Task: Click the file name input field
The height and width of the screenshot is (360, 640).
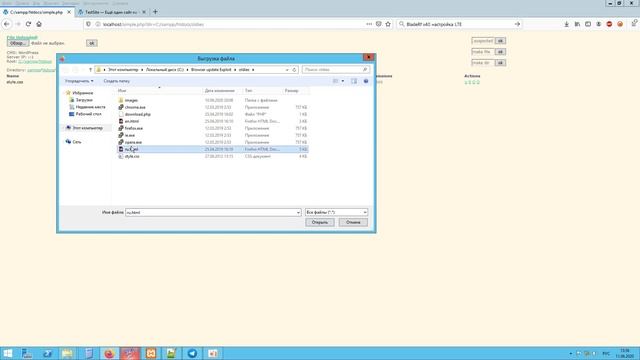Action: (x=210, y=212)
